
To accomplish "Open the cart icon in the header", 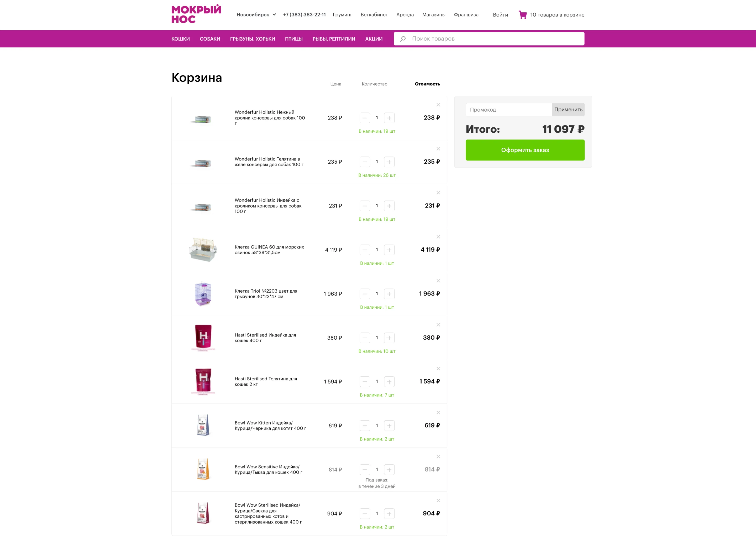I will point(523,14).
